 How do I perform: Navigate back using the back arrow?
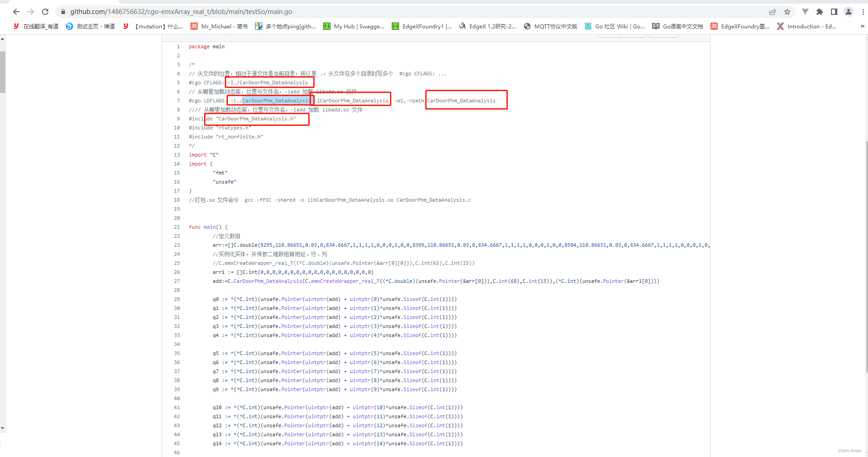click(16, 12)
